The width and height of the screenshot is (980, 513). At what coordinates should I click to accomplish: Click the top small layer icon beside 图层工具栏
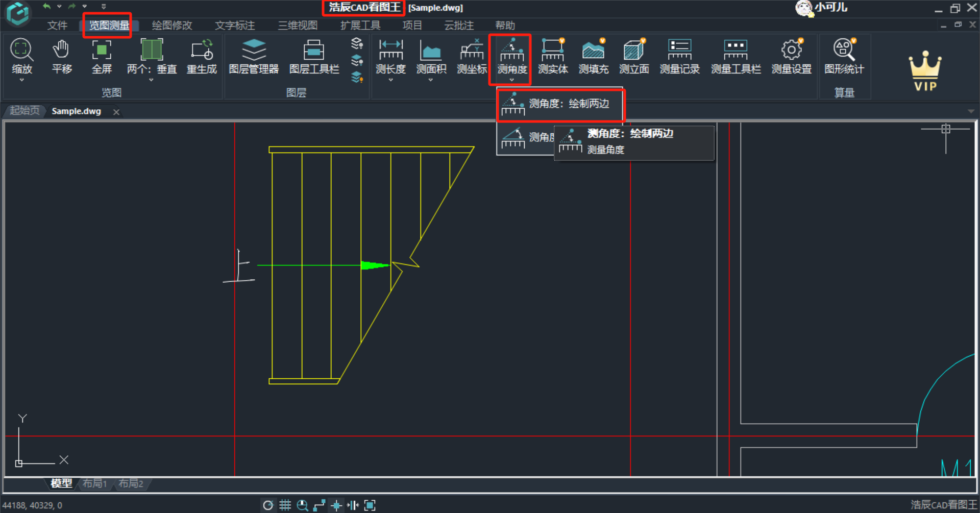coord(357,43)
